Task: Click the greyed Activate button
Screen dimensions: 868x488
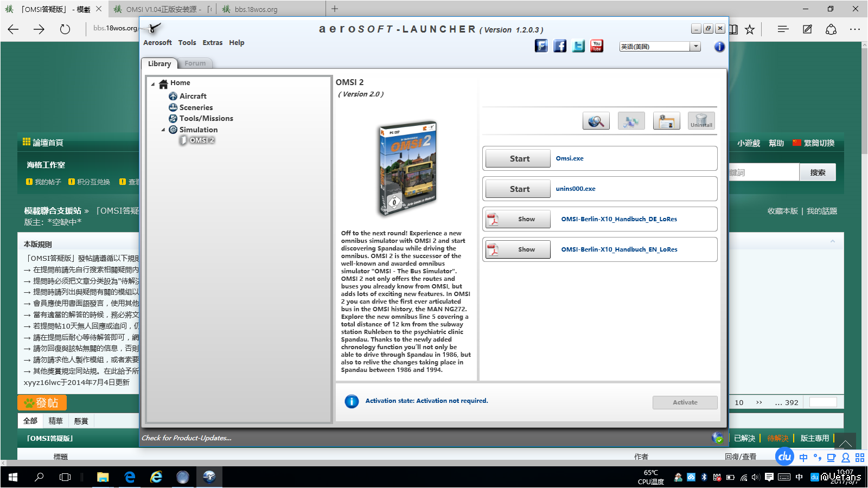Action: (x=685, y=402)
